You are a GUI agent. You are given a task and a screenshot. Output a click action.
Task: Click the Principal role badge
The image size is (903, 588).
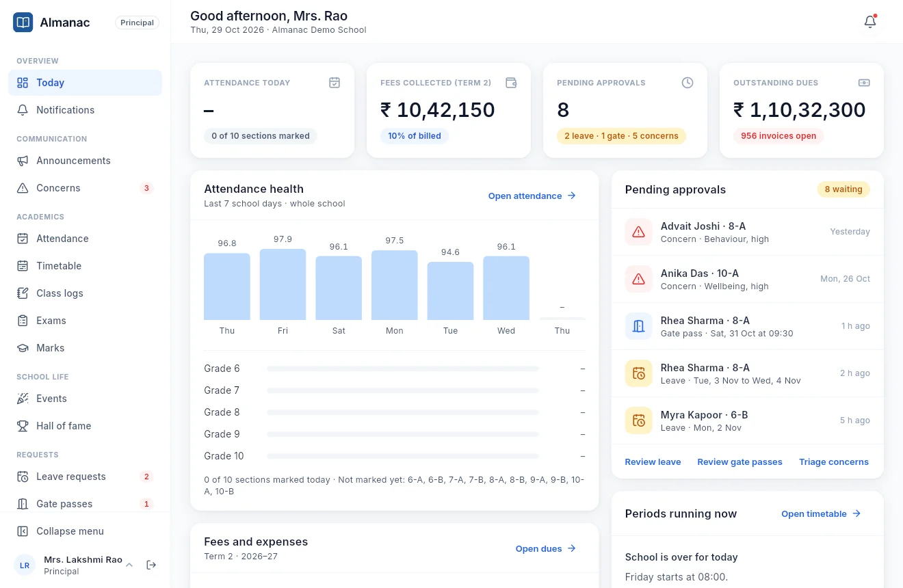point(137,23)
